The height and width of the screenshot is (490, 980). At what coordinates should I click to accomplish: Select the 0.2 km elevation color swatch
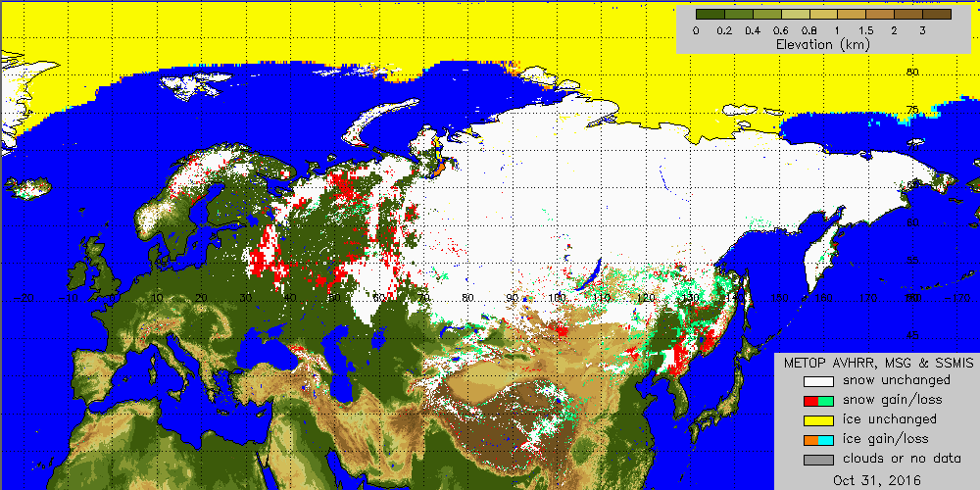[x=739, y=15]
